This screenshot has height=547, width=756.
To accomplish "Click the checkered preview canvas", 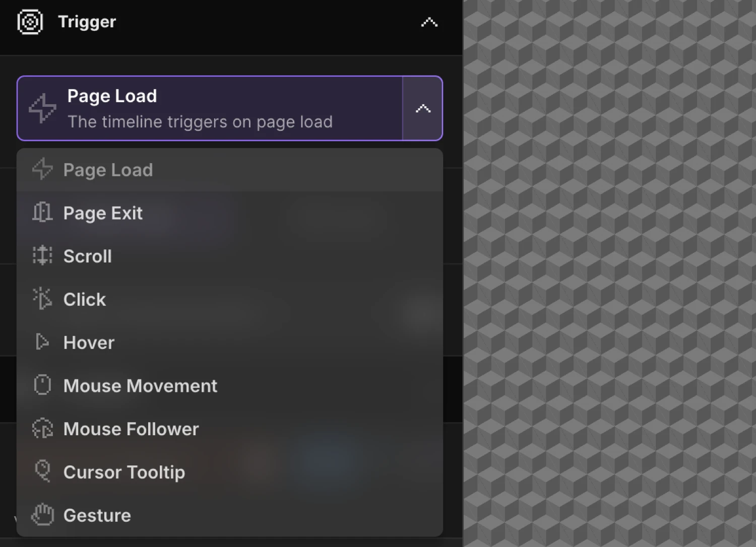I will (x=609, y=273).
